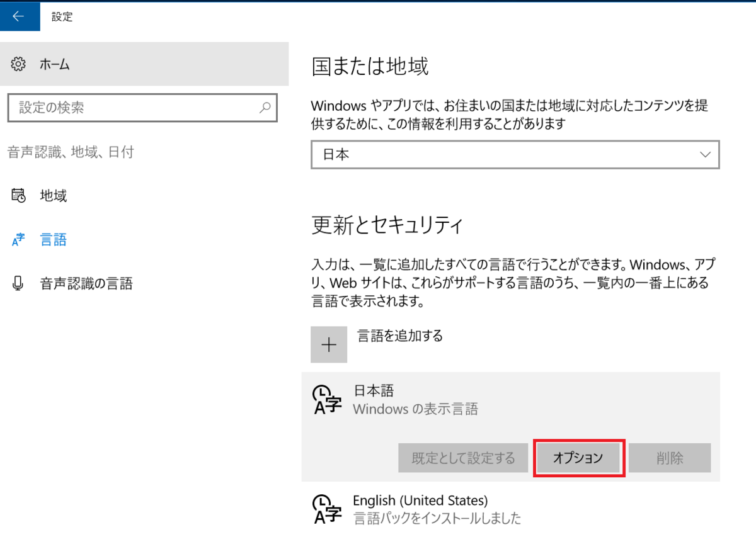Click the Home gear icon
The image size is (756, 537).
click(x=19, y=64)
